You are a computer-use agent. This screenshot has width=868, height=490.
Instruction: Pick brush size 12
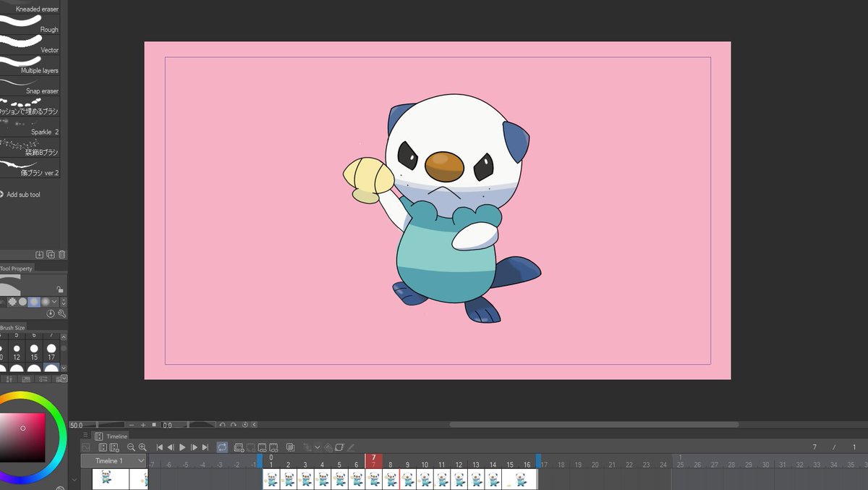click(17, 352)
